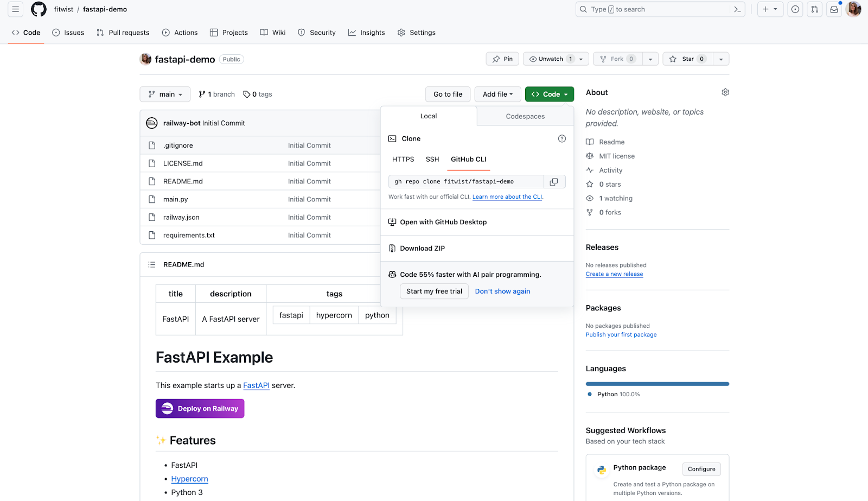Click the Python package workflow icon
Screen dimensions: 868x501
pyautogui.click(x=602, y=470)
